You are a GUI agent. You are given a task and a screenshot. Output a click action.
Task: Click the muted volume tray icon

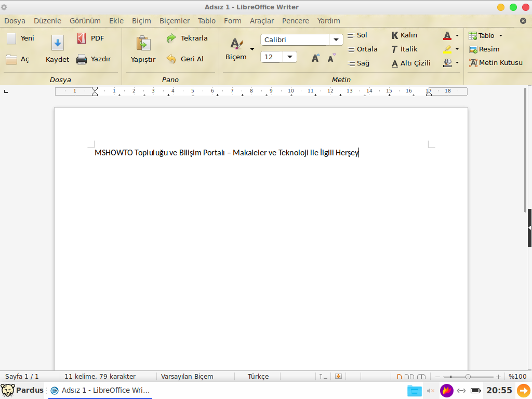[x=431, y=391]
